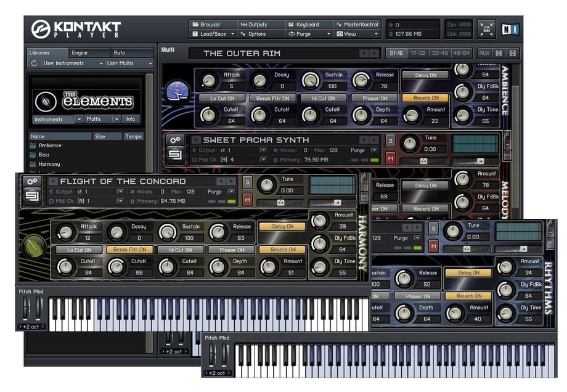Image resolution: width=567 pixels, height=392 pixels.
Task: Open Sweet Pacha Synth edit gear icon
Action: (x=175, y=141)
